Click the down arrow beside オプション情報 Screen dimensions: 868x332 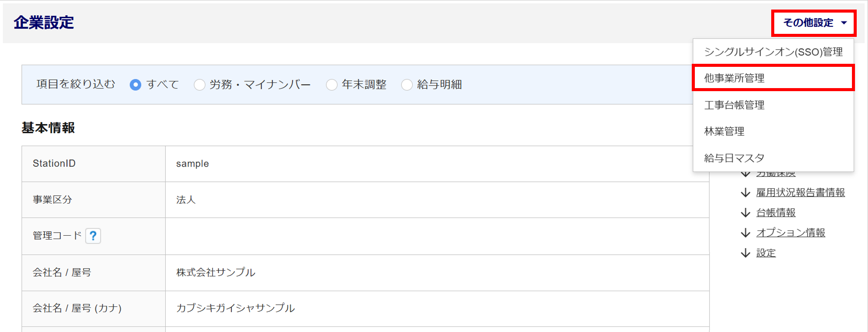click(x=746, y=233)
